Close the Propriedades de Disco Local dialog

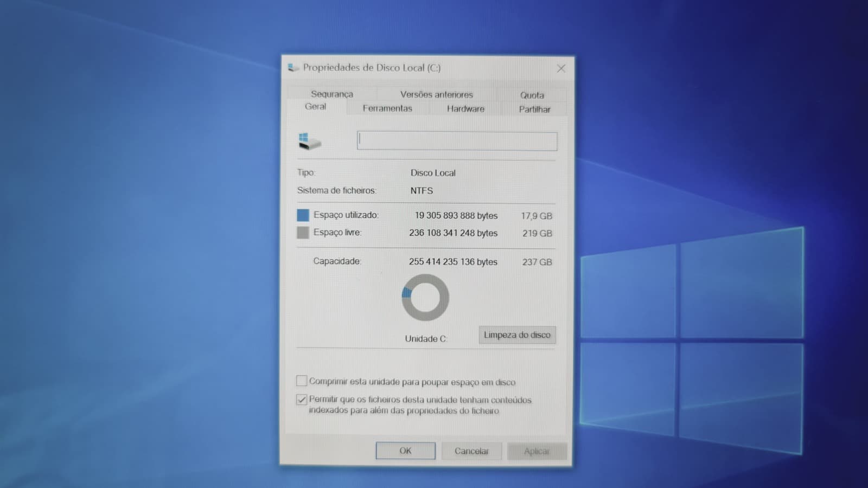(x=561, y=68)
